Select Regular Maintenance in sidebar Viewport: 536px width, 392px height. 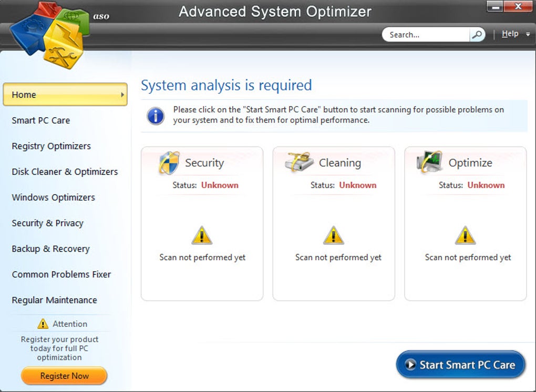[54, 300]
